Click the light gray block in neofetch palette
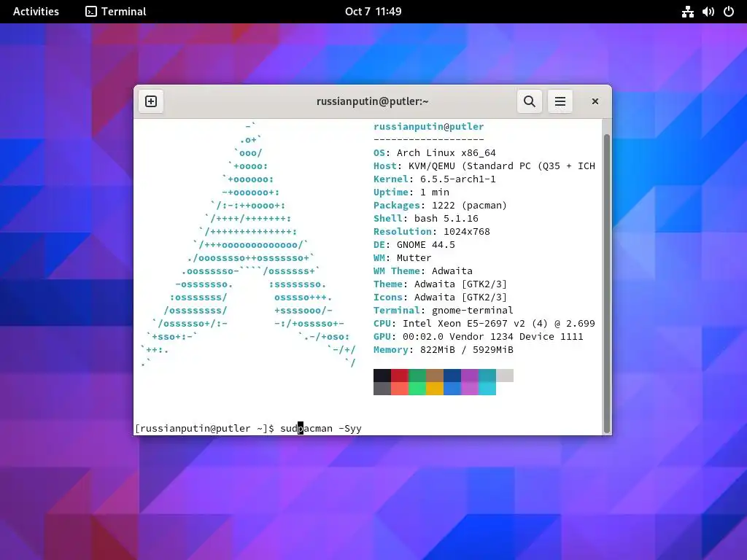747x560 pixels. (x=505, y=376)
